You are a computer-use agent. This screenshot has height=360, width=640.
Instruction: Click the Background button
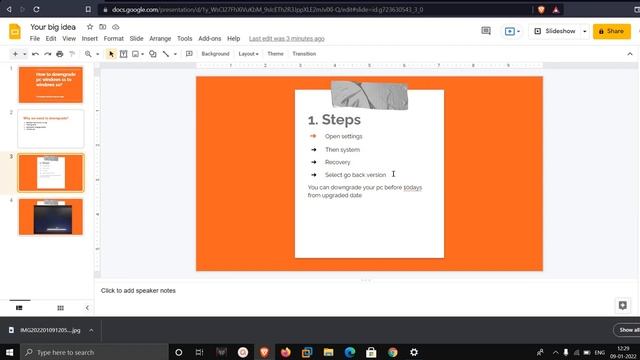[215, 54]
